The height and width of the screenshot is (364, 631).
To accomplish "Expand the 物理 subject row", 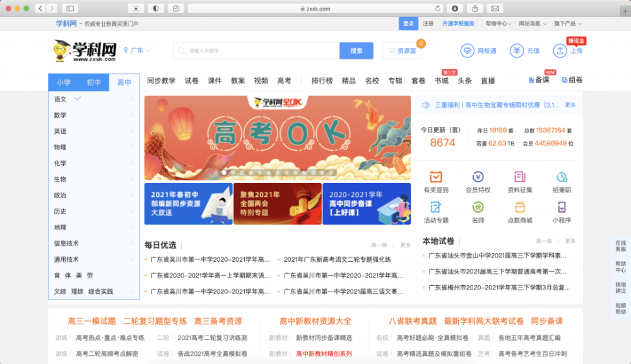I will point(94,147).
